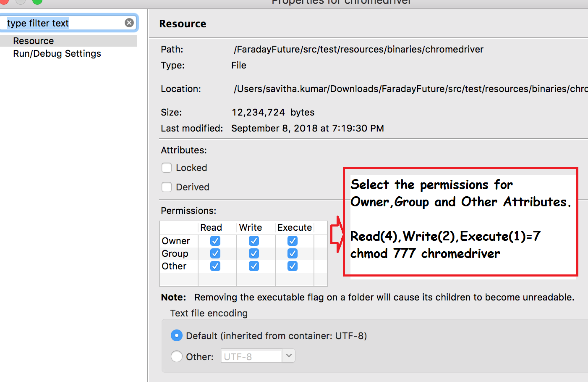Click the Resource page heading
This screenshot has height=382, width=588.
[183, 24]
